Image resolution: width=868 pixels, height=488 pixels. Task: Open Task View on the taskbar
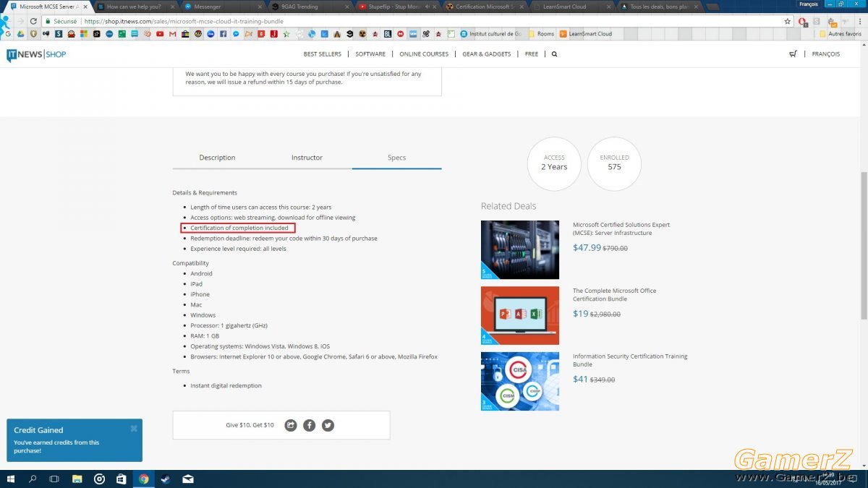(54, 479)
